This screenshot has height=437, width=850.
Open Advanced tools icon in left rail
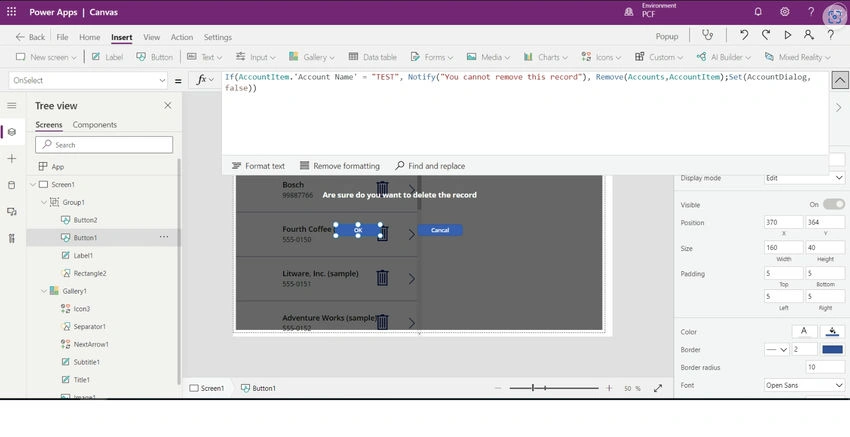[11, 238]
